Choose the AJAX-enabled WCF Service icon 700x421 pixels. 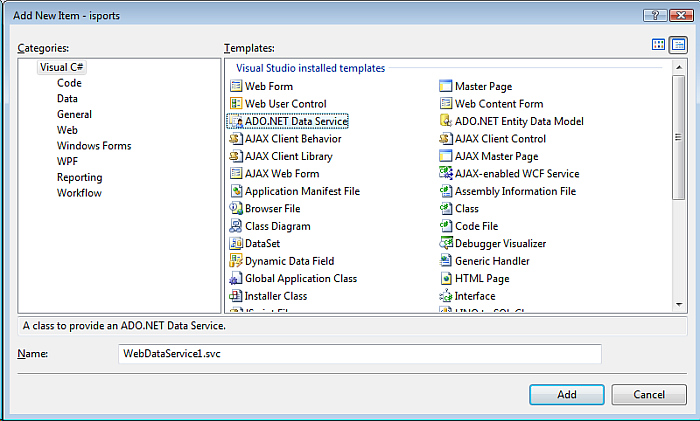[x=446, y=174]
